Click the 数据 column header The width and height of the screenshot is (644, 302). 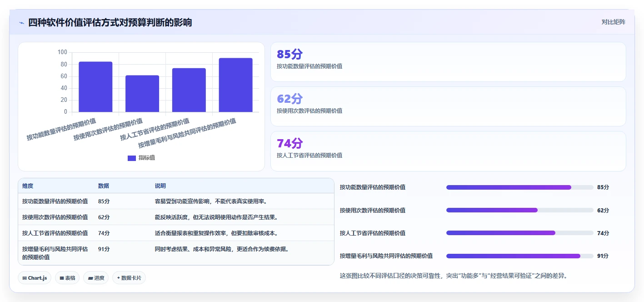(x=104, y=186)
